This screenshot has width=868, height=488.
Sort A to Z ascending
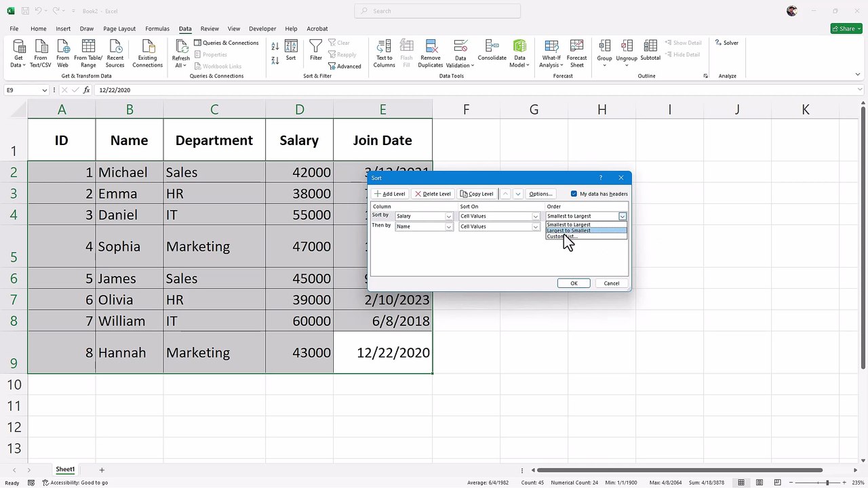(275, 47)
